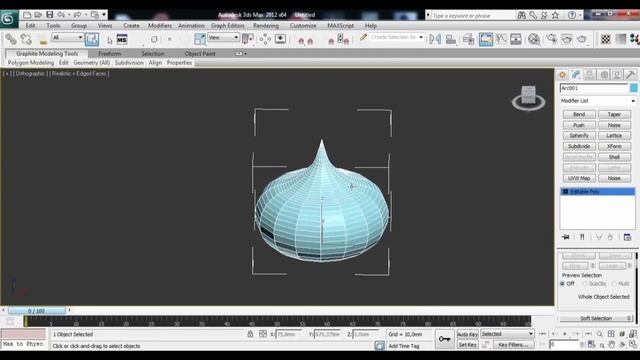Click the Favorites star icon

click(x=556, y=15)
